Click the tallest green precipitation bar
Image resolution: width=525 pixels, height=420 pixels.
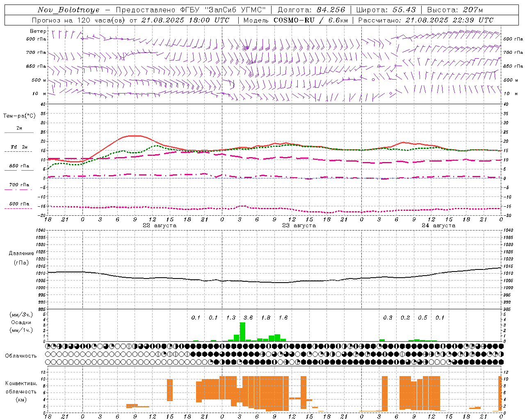pyautogui.click(x=242, y=332)
